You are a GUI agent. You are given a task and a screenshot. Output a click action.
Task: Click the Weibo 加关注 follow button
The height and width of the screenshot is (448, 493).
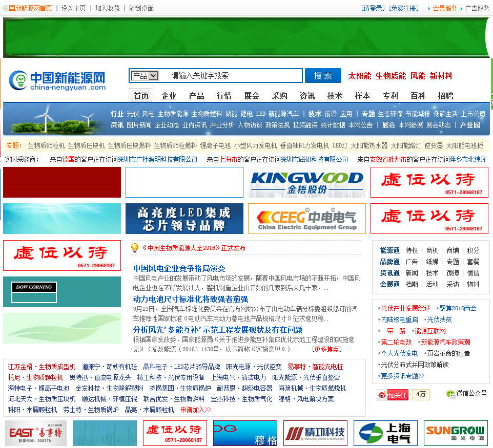click(x=393, y=395)
